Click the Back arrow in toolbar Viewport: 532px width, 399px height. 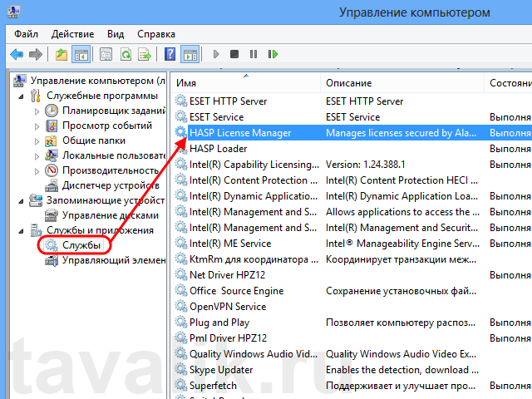coord(17,55)
